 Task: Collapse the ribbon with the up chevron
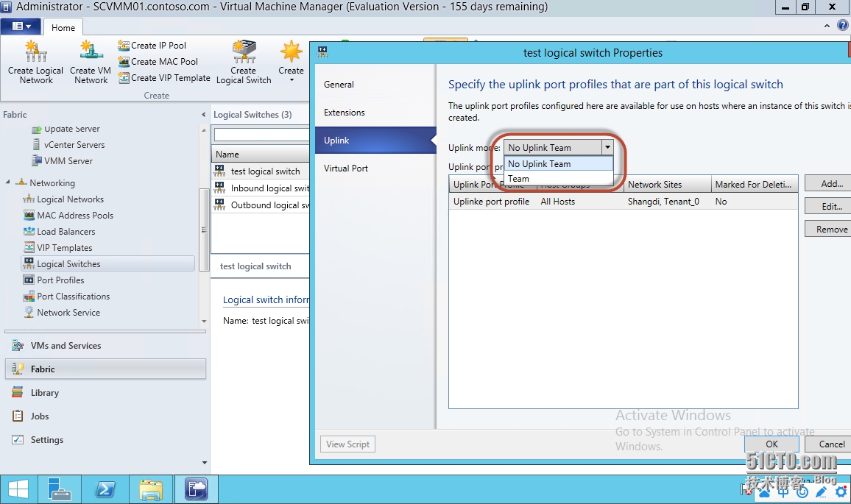(827, 26)
